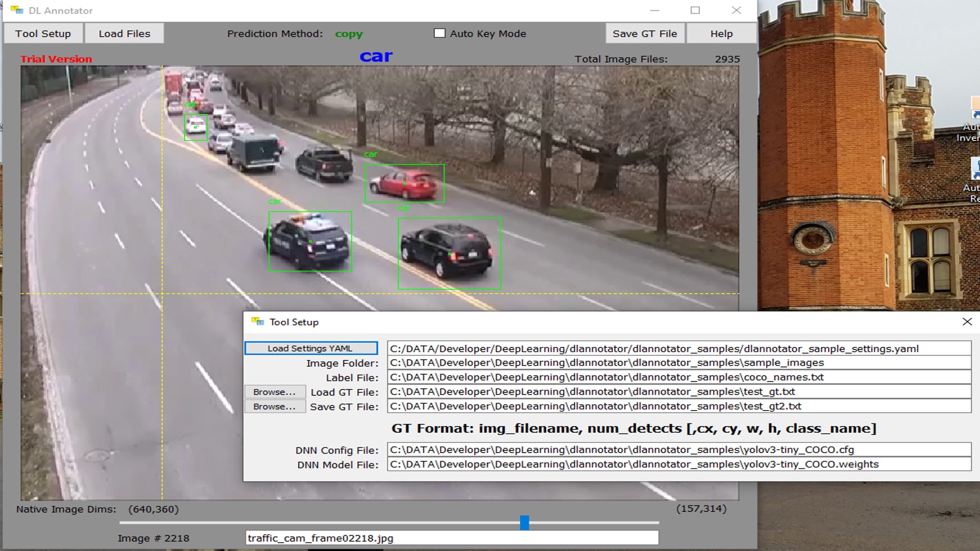The height and width of the screenshot is (551, 980).
Task: Select the black SUV bounding box
Action: pyautogui.click(x=449, y=254)
